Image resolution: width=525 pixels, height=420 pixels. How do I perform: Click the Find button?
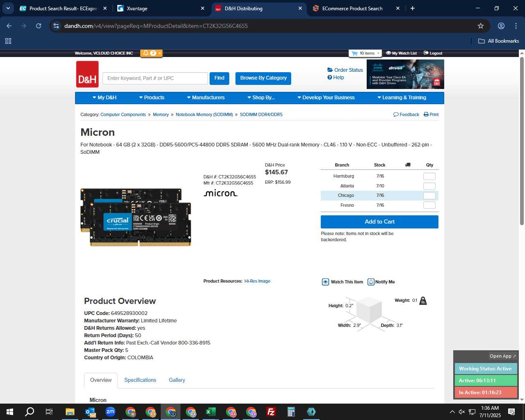(219, 78)
